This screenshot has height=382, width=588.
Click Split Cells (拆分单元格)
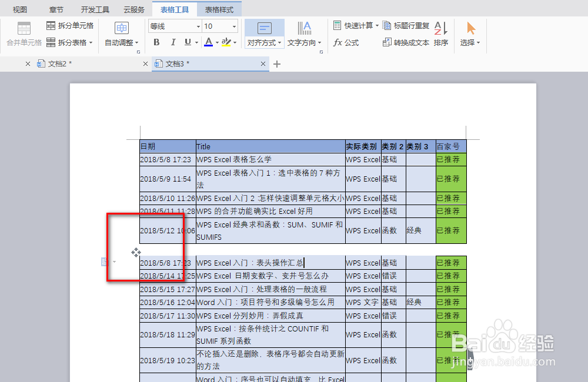pos(70,25)
